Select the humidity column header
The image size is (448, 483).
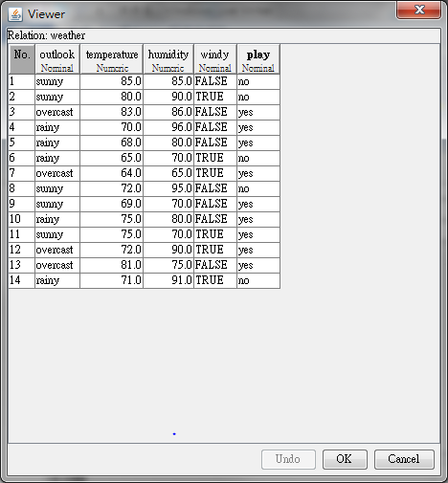[168, 59]
